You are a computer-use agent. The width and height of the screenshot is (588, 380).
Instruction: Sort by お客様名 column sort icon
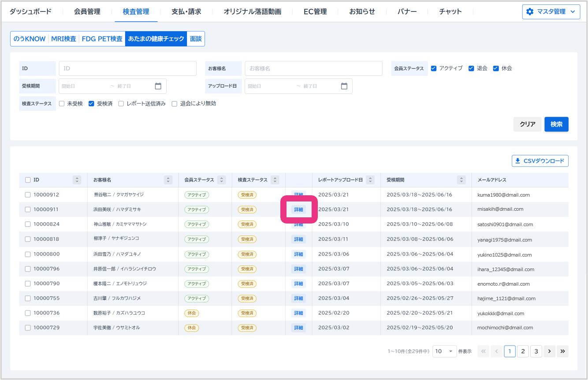tap(168, 180)
